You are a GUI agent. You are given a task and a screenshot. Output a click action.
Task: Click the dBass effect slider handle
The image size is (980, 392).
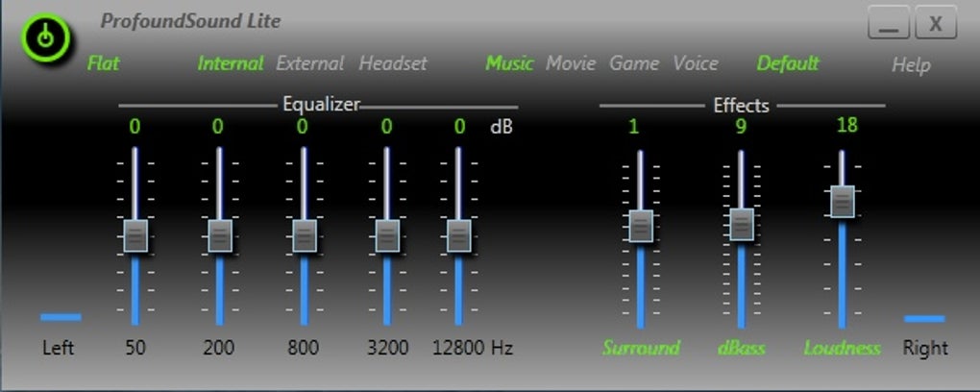(x=742, y=225)
